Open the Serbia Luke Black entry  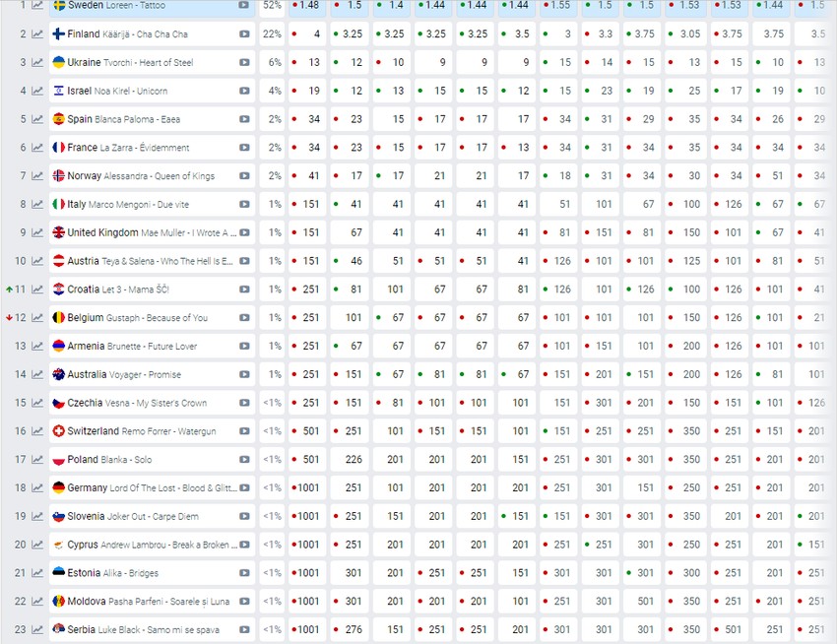pyautogui.click(x=143, y=629)
